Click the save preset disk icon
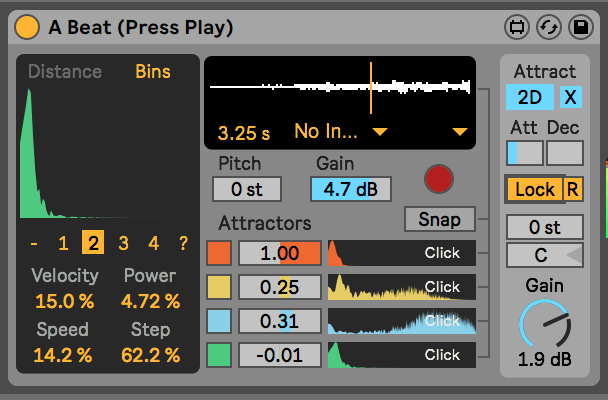Viewport: 608px width, 400px height. 579,26
